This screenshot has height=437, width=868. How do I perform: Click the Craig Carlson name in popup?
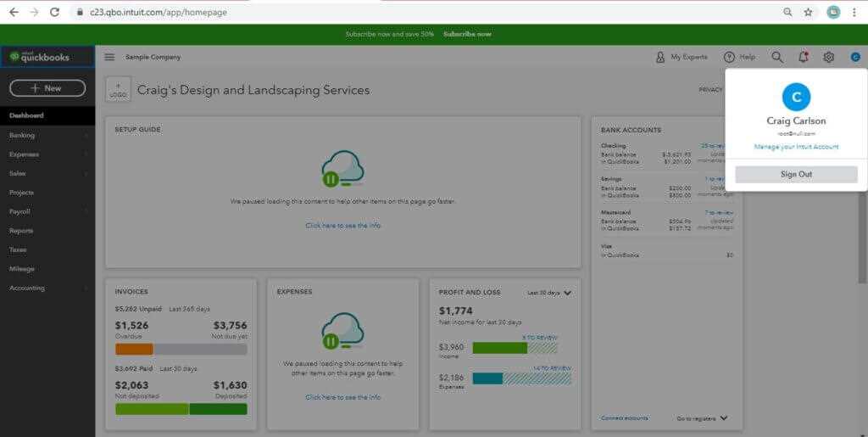tap(796, 120)
